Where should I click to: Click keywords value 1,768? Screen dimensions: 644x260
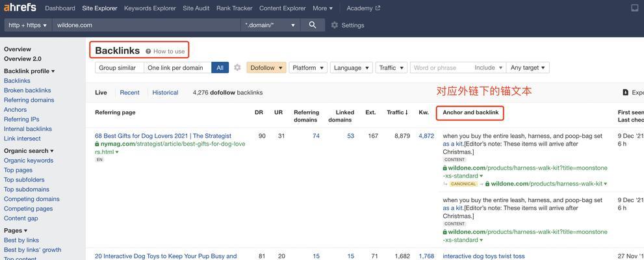pyautogui.click(x=426, y=256)
